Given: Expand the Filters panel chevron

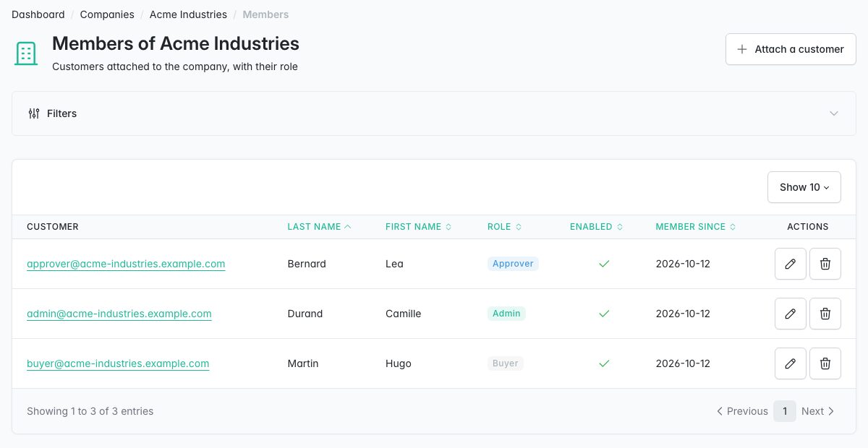Looking at the screenshot, I should (x=834, y=113).
